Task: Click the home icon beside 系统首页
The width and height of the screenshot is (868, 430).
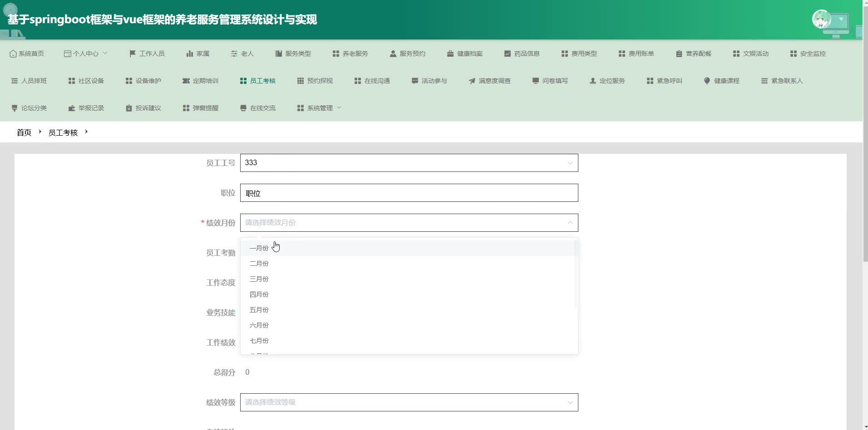Action: pos(13,54)
